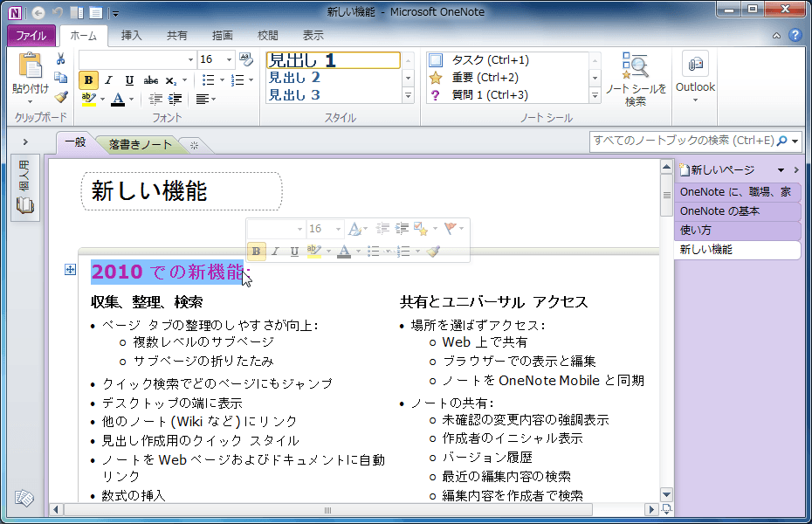
Task: Switch to the 表示 ribbon tab
Action: tap(313, 35)
